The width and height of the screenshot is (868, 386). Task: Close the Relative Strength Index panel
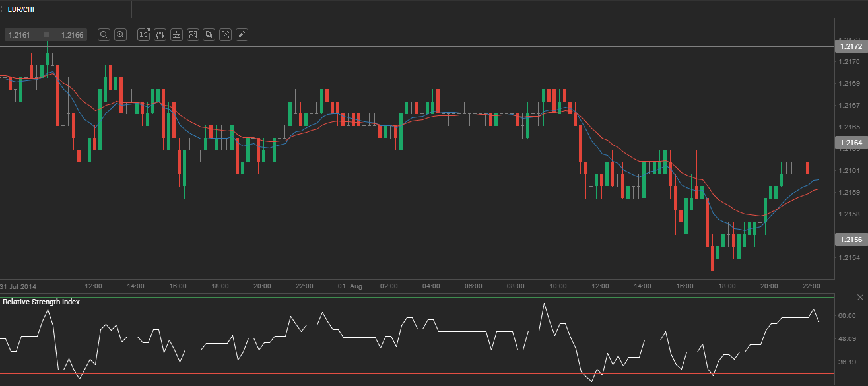pos(860,298)
